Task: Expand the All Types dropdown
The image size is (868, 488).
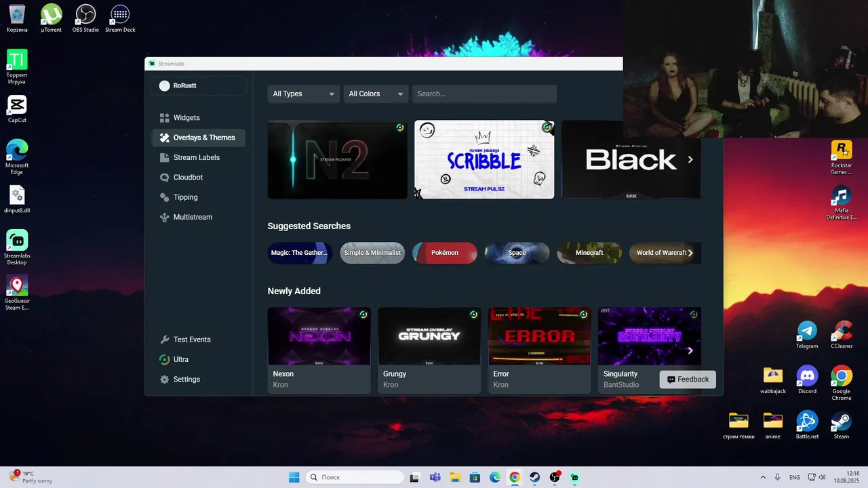Action: (x=303, y=94)
